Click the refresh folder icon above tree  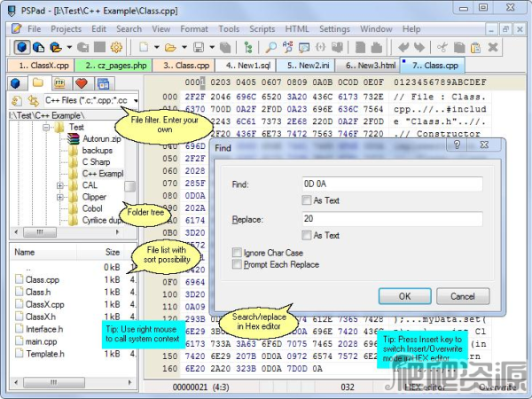tap(17, 100)
